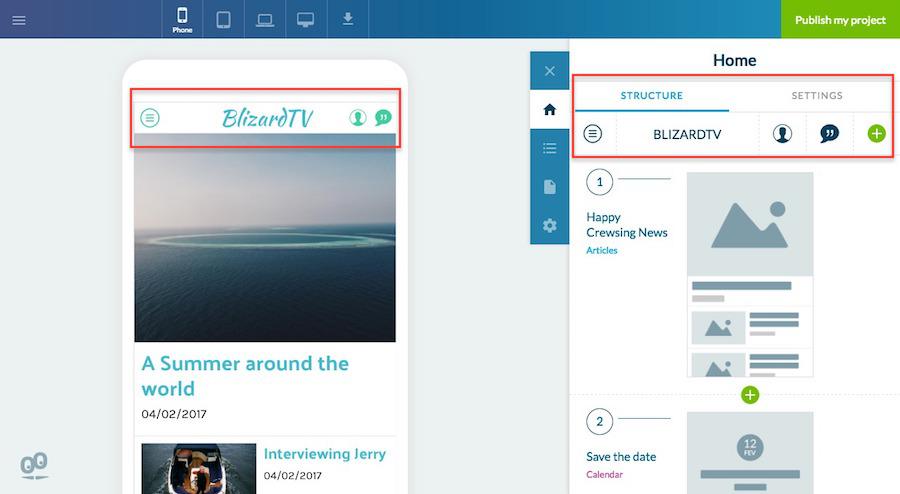The image size is (900, 494).
Task: Switch to laptop preview device
Action: coord(265,19)
